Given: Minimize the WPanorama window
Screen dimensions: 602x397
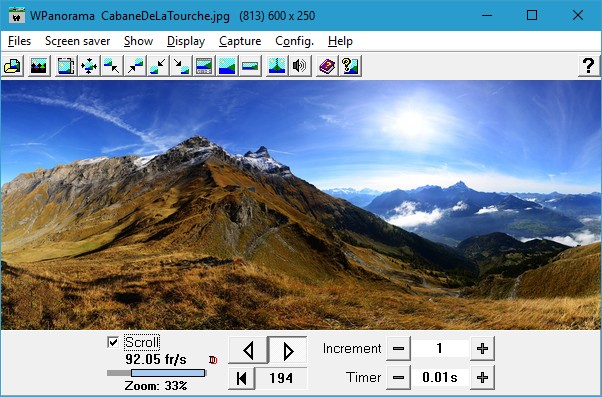Looking at the screenshot, I should (x=487, y=15).
